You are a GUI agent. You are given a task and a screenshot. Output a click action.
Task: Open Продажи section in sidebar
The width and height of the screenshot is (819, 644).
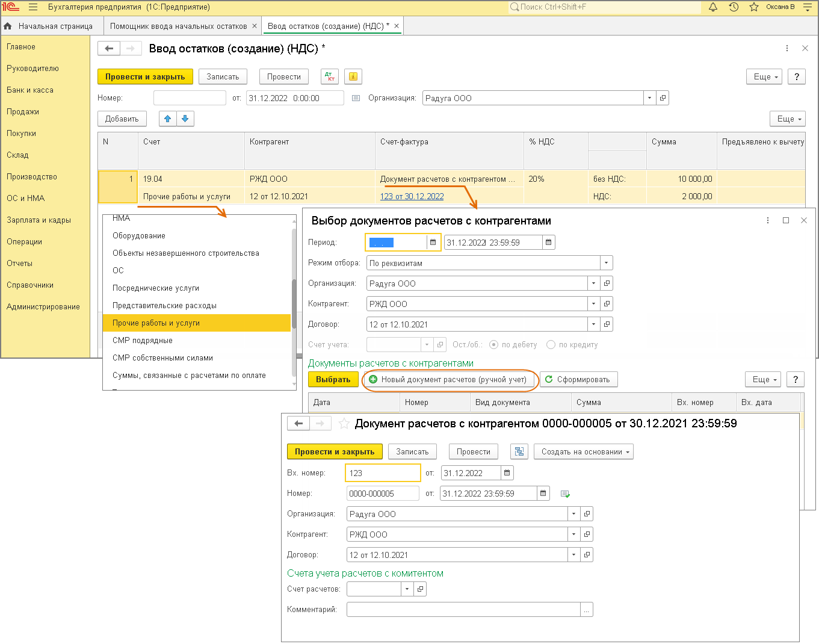coord(23,112)
